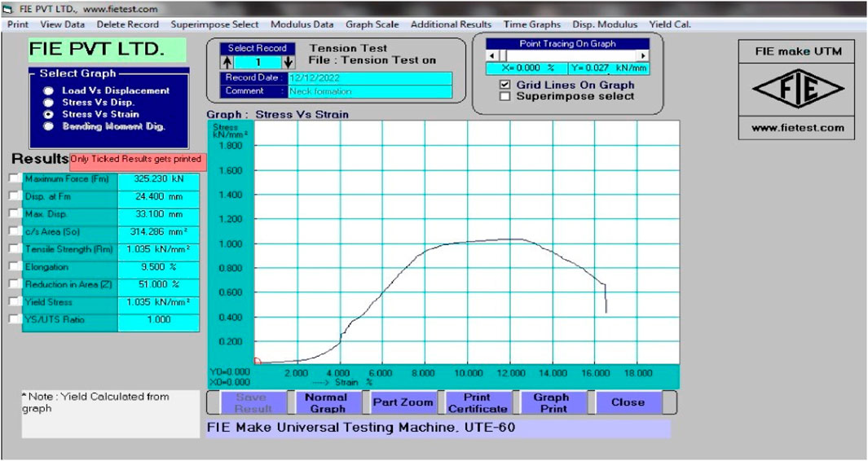The height and width of the screenshot is (461, 868).
Task: Open the Disp. Modulus menu
Action: pos(605,24)
